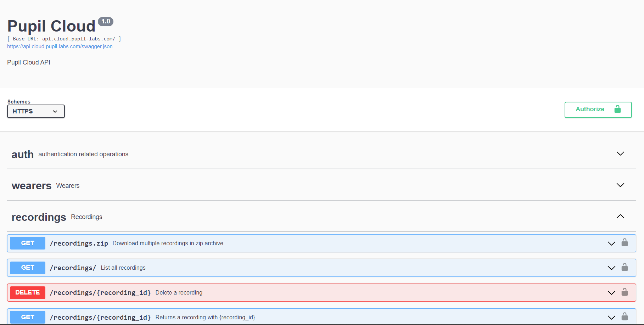Expand the Delete a recording chevron
Viewport: 644px width, 325px height.
611,293
